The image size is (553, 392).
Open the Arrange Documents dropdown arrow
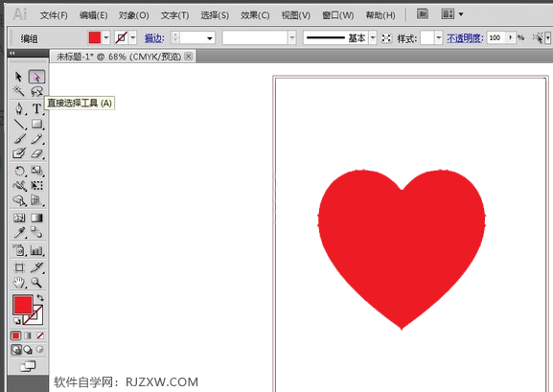click(461, 14)
